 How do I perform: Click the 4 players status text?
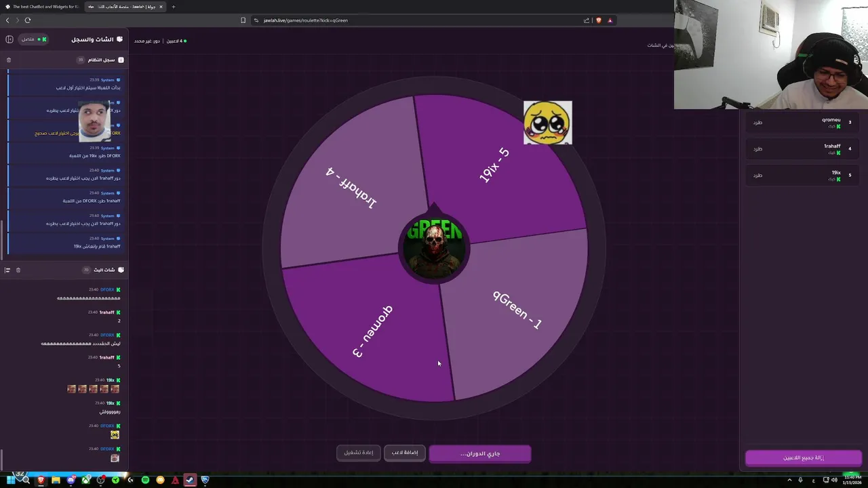[x=175, y=41]
